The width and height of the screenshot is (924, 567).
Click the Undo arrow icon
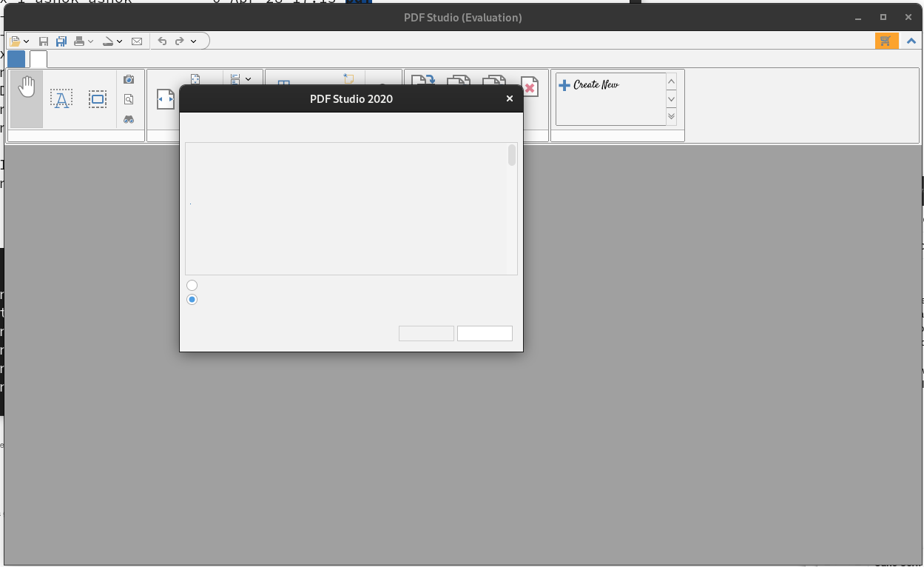(162, 41)
